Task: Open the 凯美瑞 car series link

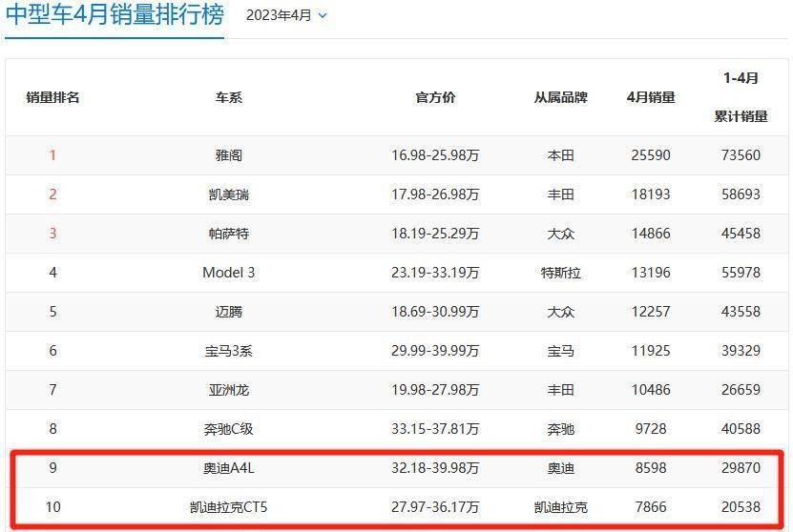Action: 229,194
